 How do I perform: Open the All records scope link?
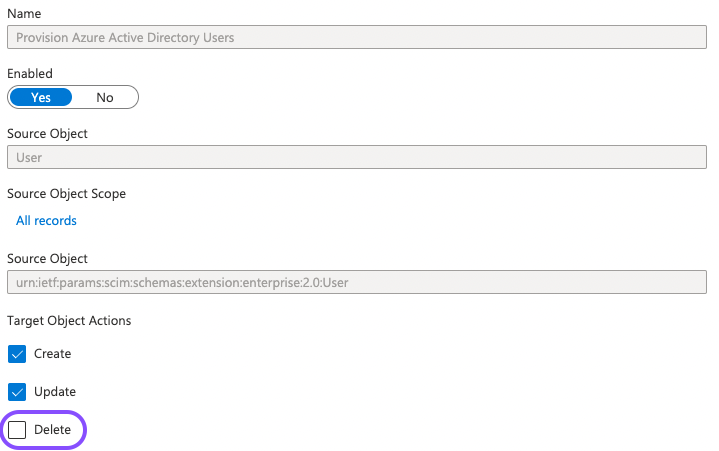[46, 220]
